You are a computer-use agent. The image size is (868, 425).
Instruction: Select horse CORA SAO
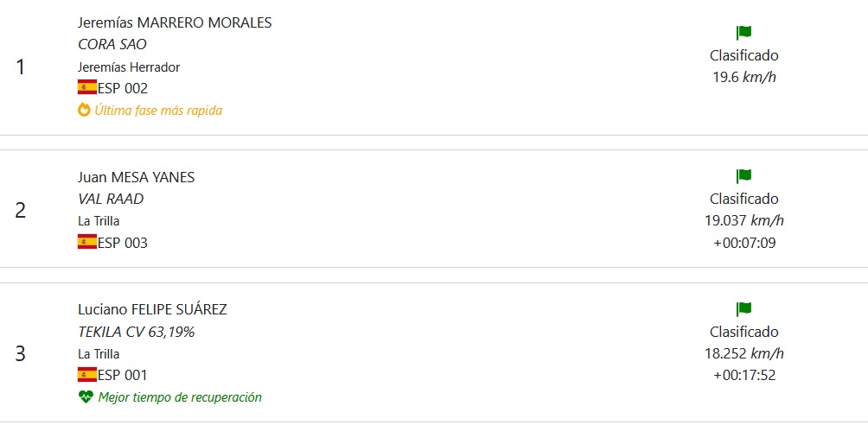pos(112,44)
